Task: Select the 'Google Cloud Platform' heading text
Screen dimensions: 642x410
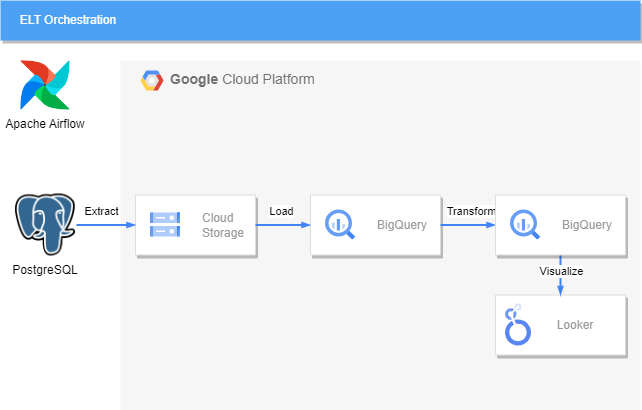Action: (x=242, y=79)
